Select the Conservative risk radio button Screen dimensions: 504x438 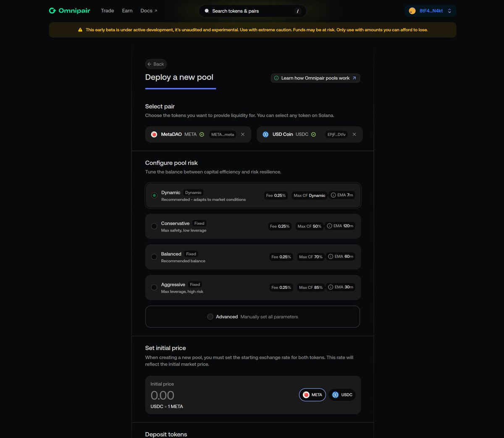(154, 226)
